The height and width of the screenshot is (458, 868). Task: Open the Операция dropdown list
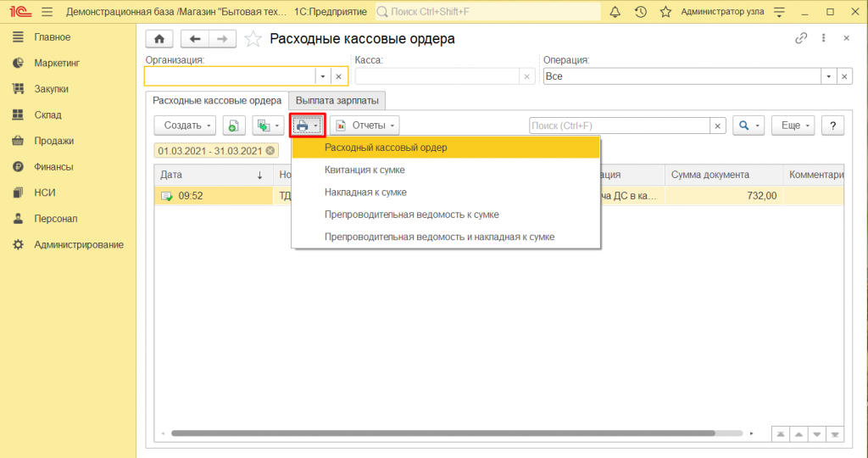tap(827, 76)
